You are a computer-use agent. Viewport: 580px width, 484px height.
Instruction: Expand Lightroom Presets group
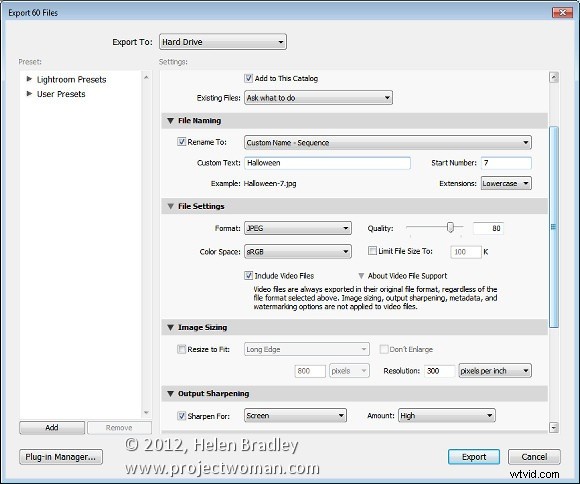pos(29,79)
